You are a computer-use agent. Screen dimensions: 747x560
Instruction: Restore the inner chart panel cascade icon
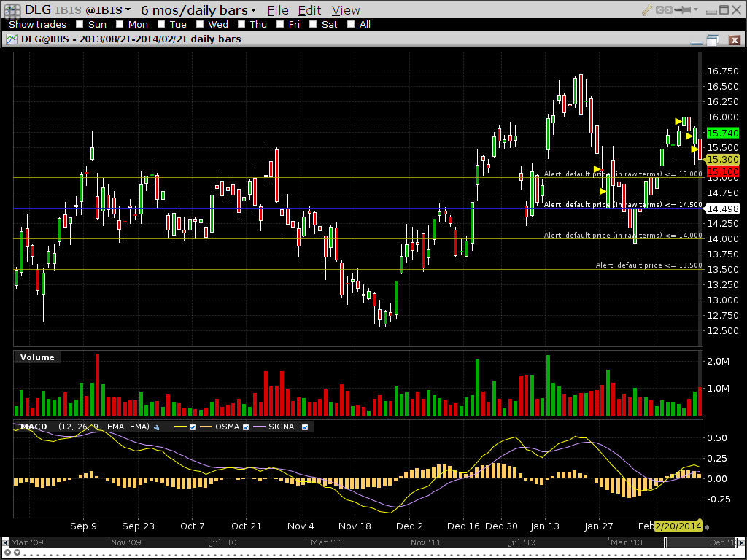tap(713, 40)
